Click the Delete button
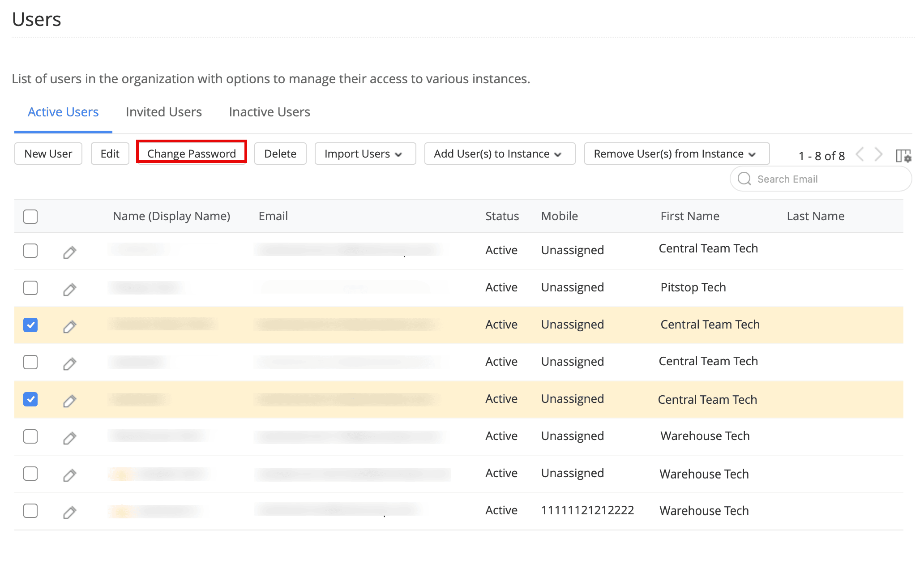Image resolution: width=924 pixels, height=564 pixels. [280, 154]
